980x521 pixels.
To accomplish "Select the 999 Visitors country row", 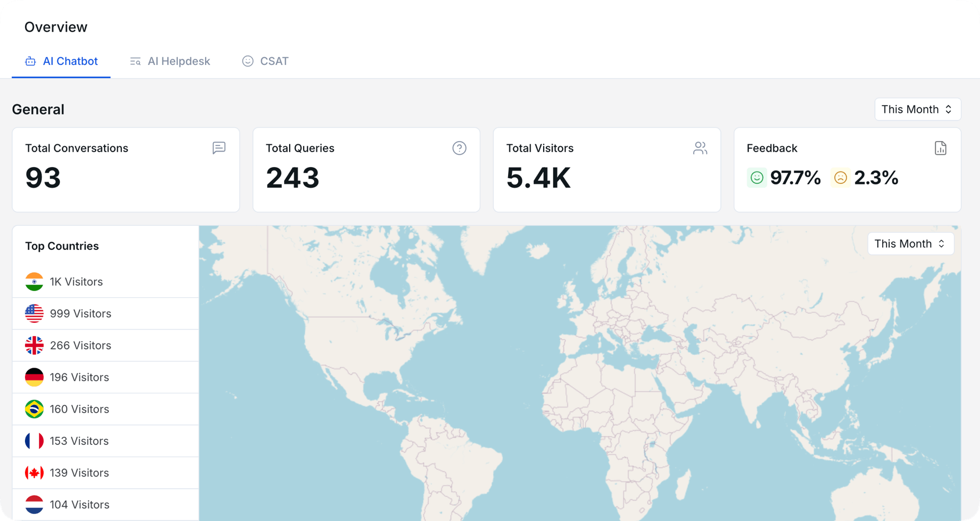I will pyautogui.click(x=106, y=314).
